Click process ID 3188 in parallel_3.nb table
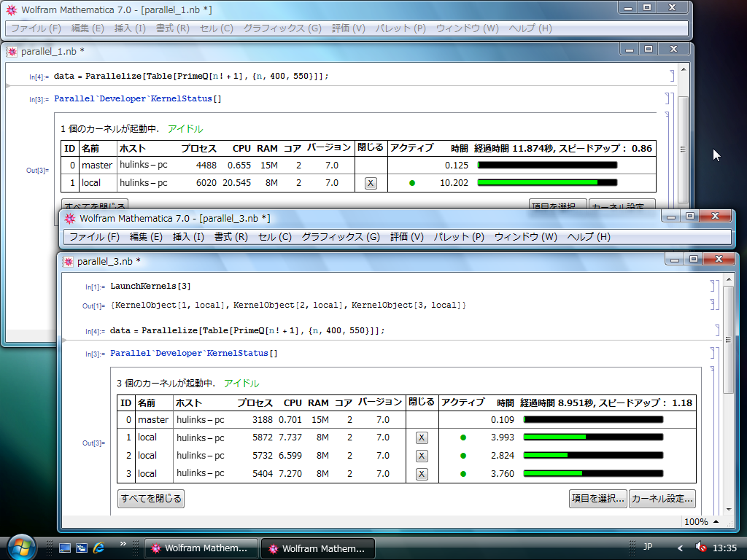Screen dimensions: 747x560 (x=263, y=420)
